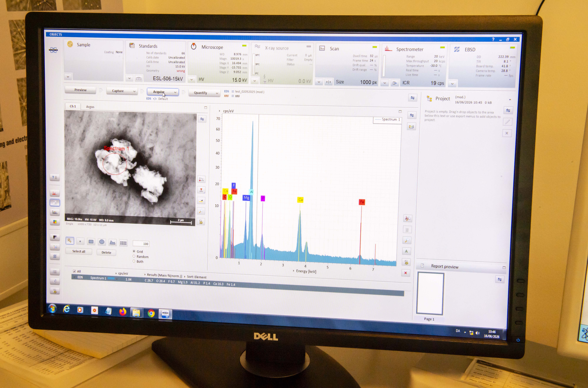Image resolution: width=588 pixels, height=388 pixels.
Task: Click the Select all button
Action: click(79, 251)
